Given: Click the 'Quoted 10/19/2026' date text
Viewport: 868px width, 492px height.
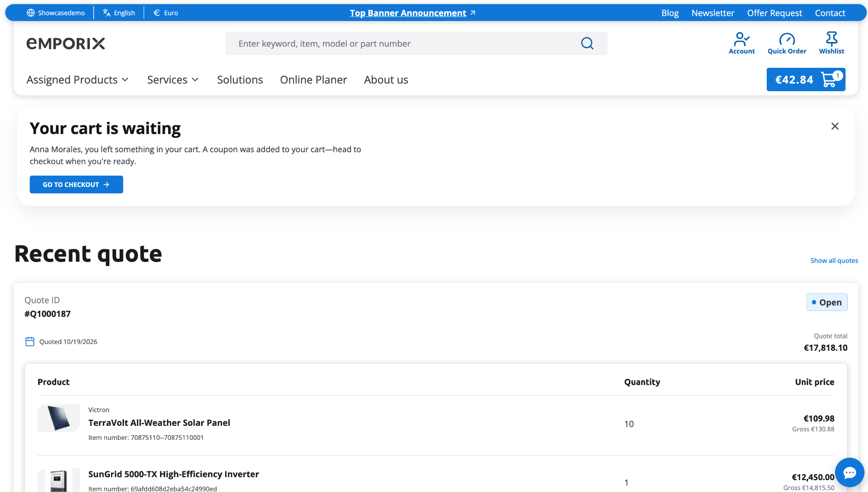Looking at the screenshot, I should click(68, 341).
